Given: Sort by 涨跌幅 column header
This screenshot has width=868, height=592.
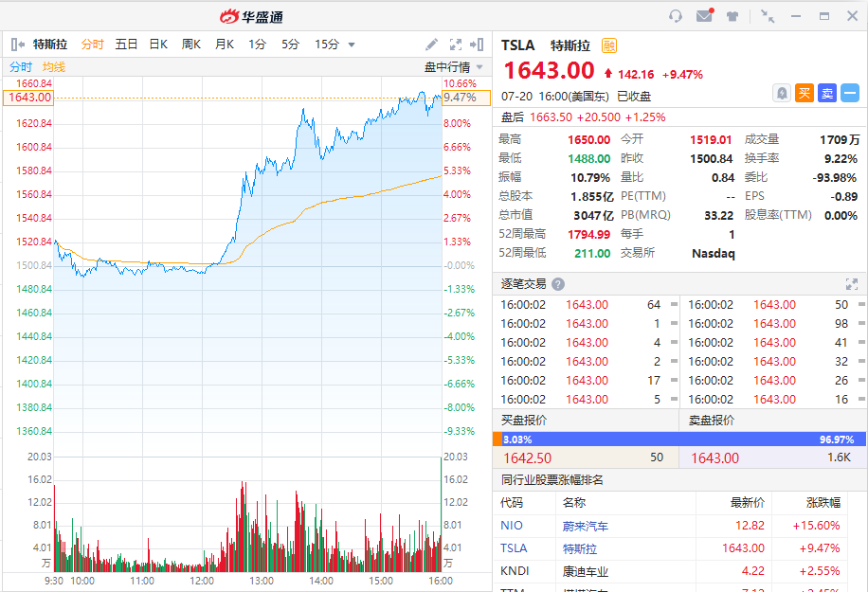Looking at the screenshot, I should tap(823, 503).
